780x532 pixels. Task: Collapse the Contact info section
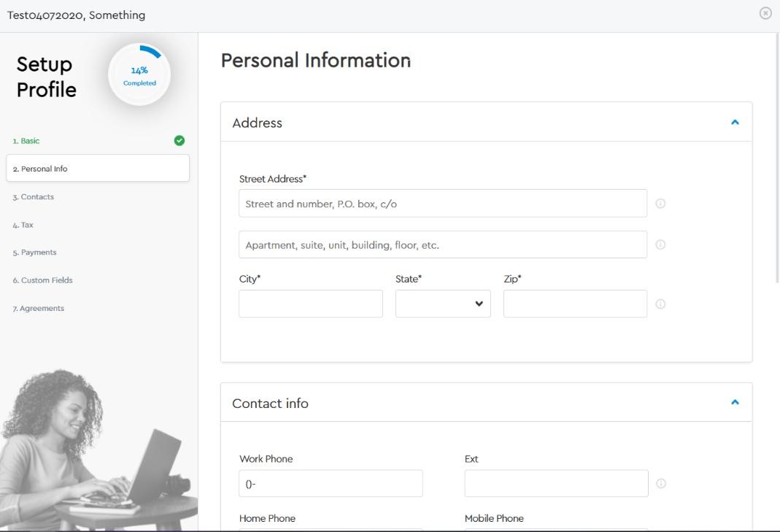click(735, 403)
